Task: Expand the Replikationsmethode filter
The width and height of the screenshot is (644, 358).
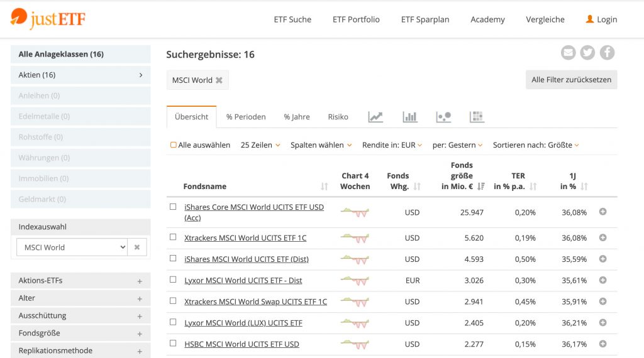Action: point(80,350)
